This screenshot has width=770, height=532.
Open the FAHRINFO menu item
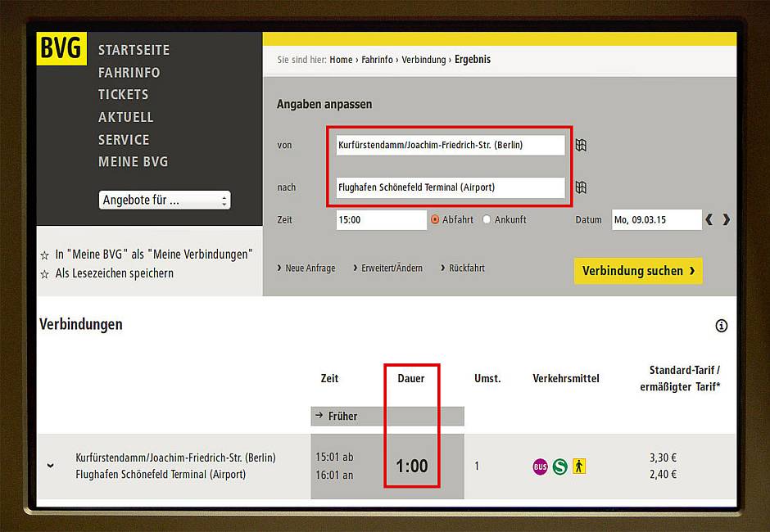point(129,72)
